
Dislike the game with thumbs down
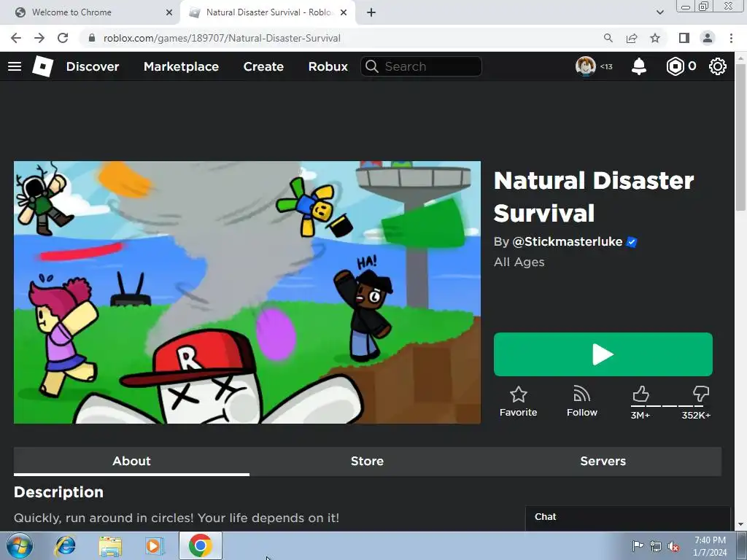(x=701, y=394)
